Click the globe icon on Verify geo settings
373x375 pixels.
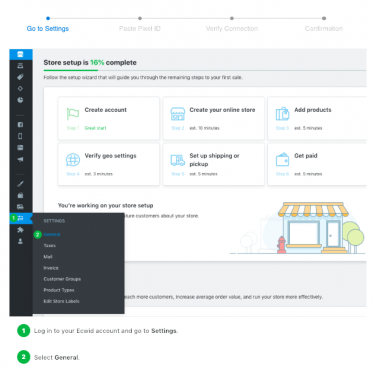pyautogui.click(x=73, y=160)
